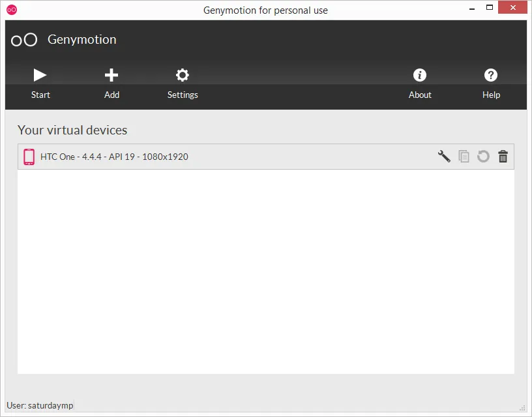Click the factory reset icon for HTC One
This screenshot has width=532, height=417.
pos(483,157)
